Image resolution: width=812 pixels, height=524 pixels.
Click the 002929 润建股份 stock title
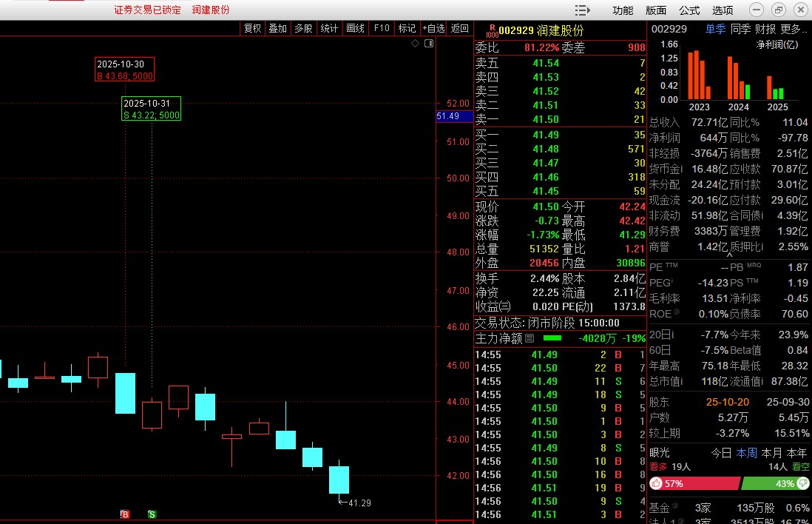coord(541,30)
